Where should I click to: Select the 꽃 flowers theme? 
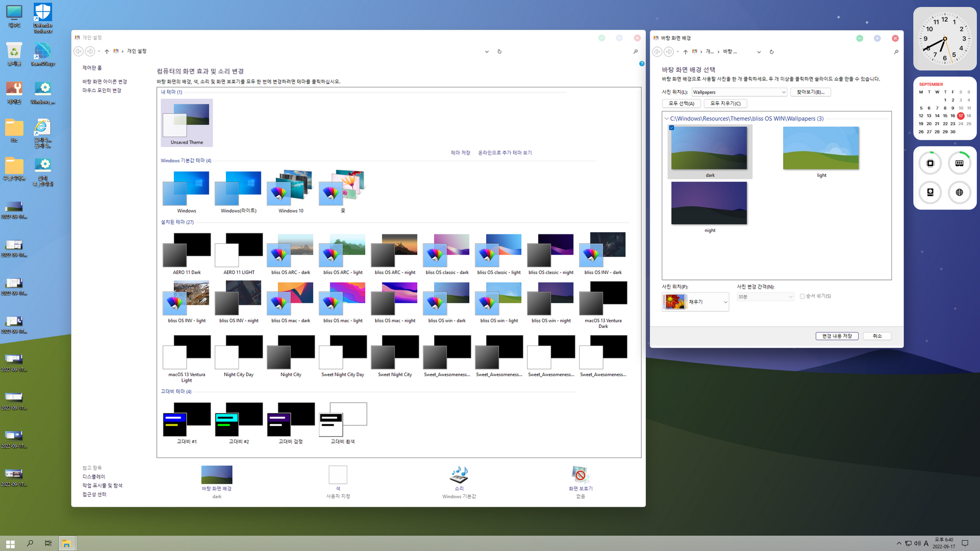point(343,192)
